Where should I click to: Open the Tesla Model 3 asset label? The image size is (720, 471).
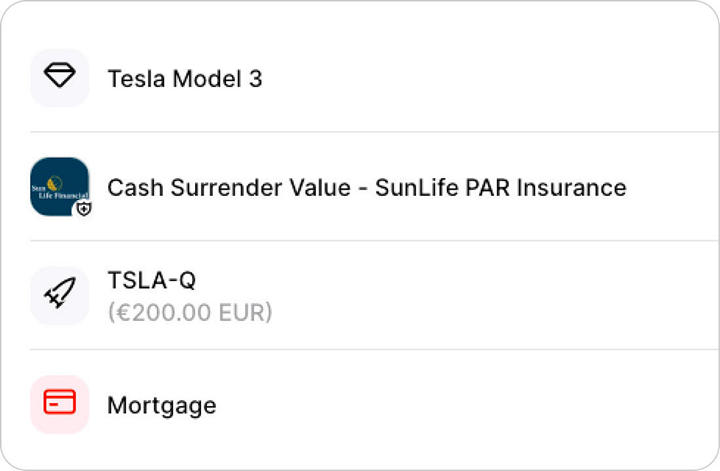[x=184, y=78]
